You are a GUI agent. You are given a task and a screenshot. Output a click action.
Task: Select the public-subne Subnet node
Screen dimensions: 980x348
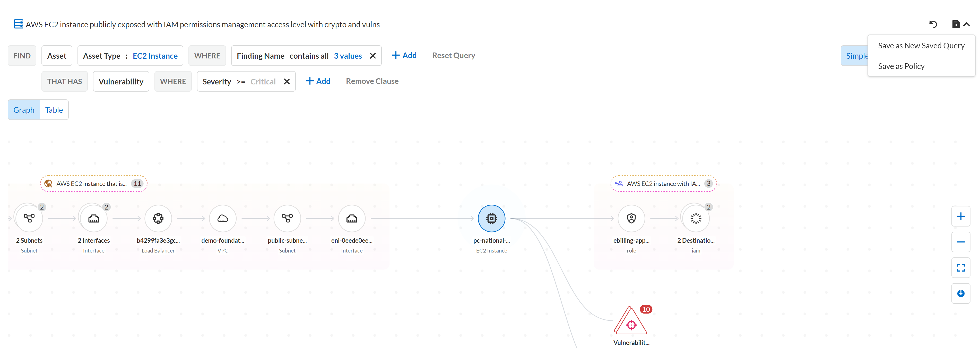(x=287, y=218)
